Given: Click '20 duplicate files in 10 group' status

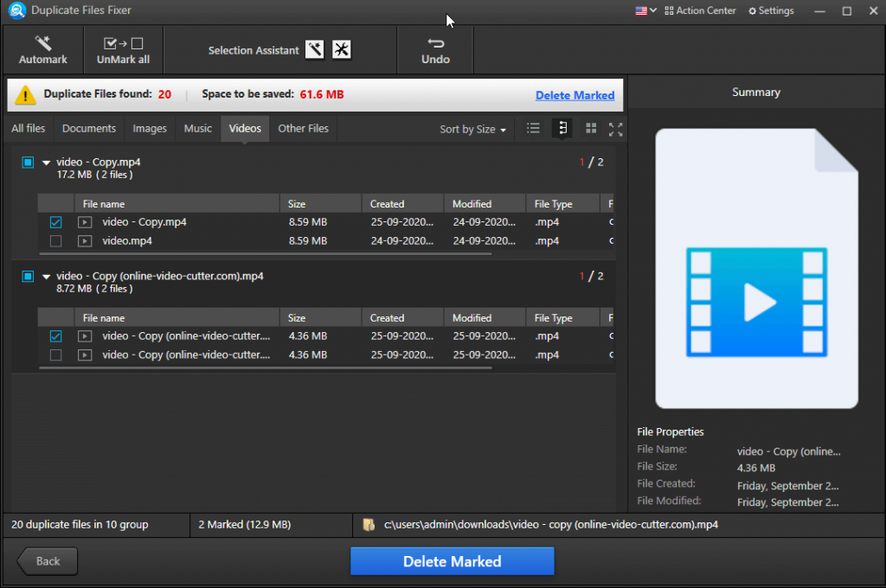Looking at the screenshot, I should (80, 525).
